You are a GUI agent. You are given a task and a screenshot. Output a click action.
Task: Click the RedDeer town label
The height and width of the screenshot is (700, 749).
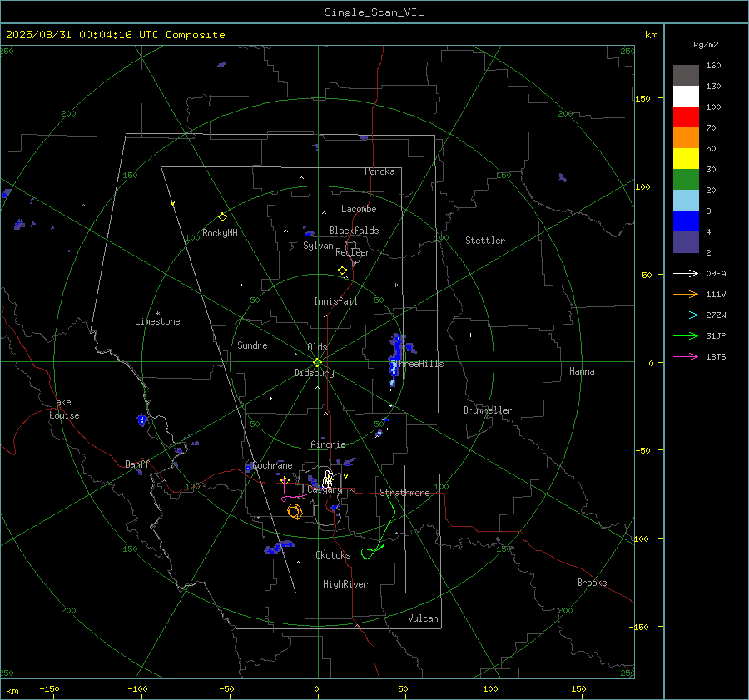click(x=353, y=252)
